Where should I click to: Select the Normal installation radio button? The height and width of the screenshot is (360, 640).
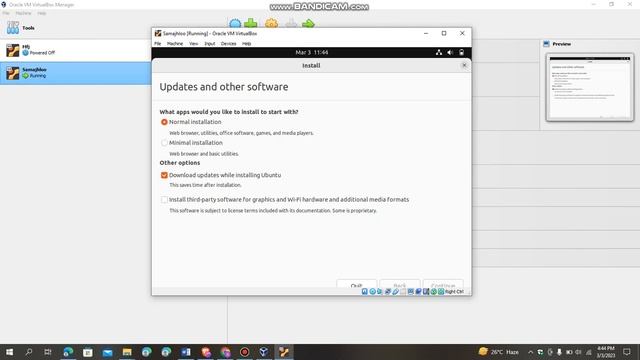click(164, 122)
